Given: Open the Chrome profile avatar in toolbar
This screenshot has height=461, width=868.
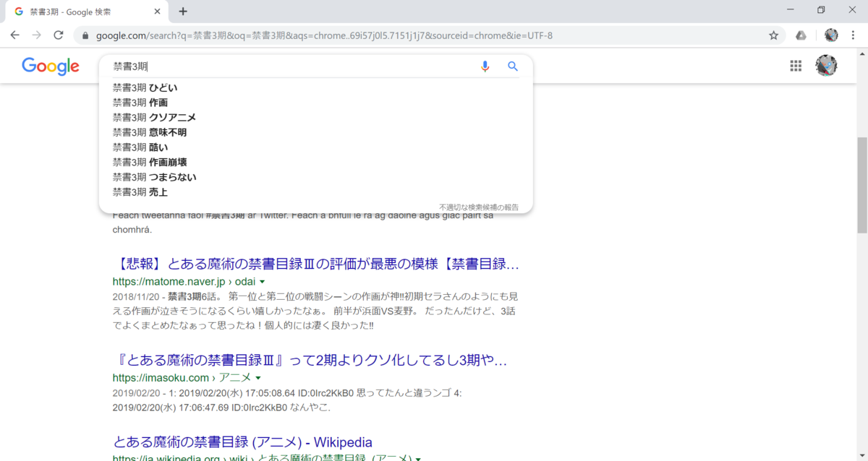Looking at the screenshot, I should coord(831,35).
